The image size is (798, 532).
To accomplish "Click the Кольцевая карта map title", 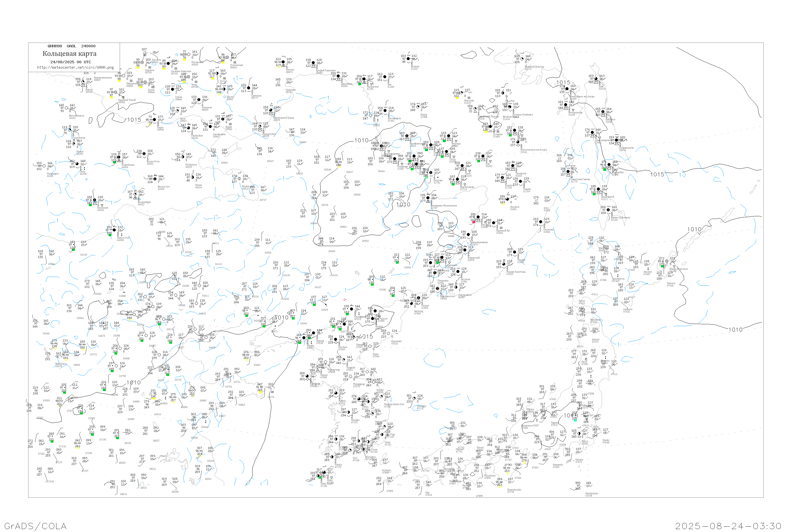I will point(69,54).
